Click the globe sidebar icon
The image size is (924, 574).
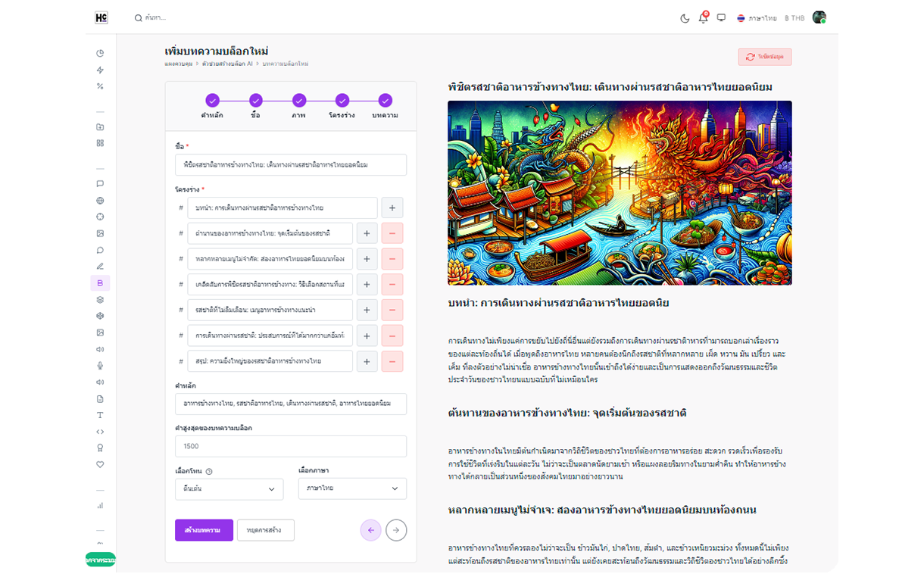(x=100, y=201)
